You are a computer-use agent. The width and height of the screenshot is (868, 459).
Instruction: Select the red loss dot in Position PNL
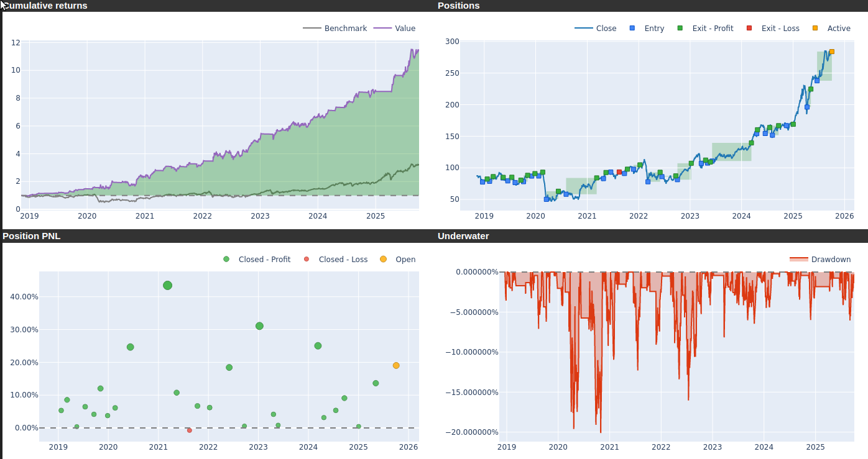click(190, 430)
